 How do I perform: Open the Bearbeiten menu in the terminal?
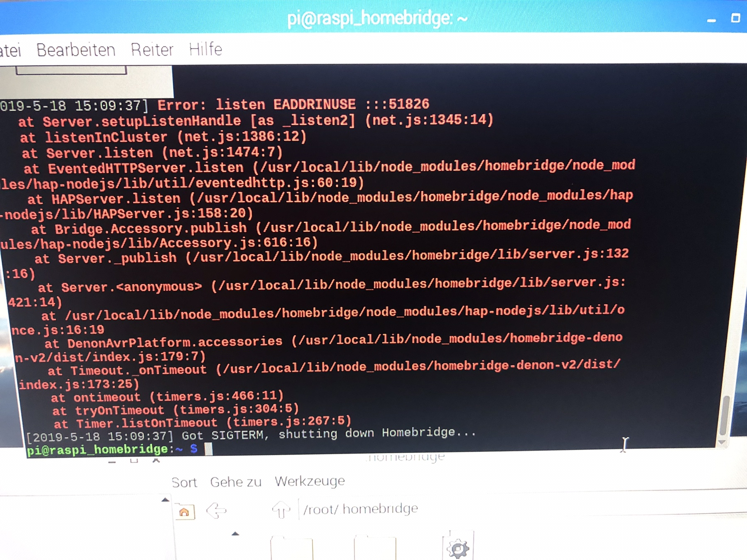76,50
